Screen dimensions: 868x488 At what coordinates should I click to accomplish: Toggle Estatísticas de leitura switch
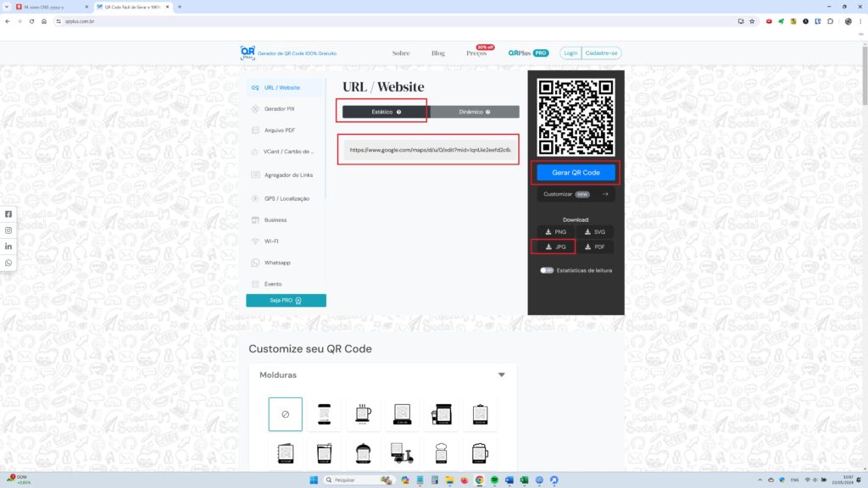pos(547,270)
